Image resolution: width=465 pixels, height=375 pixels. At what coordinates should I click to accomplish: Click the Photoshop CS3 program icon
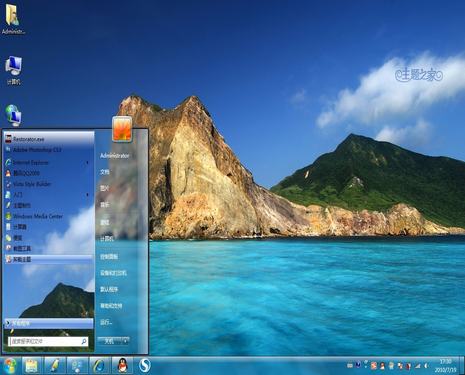pyautogui.click(x=8, y=150)
